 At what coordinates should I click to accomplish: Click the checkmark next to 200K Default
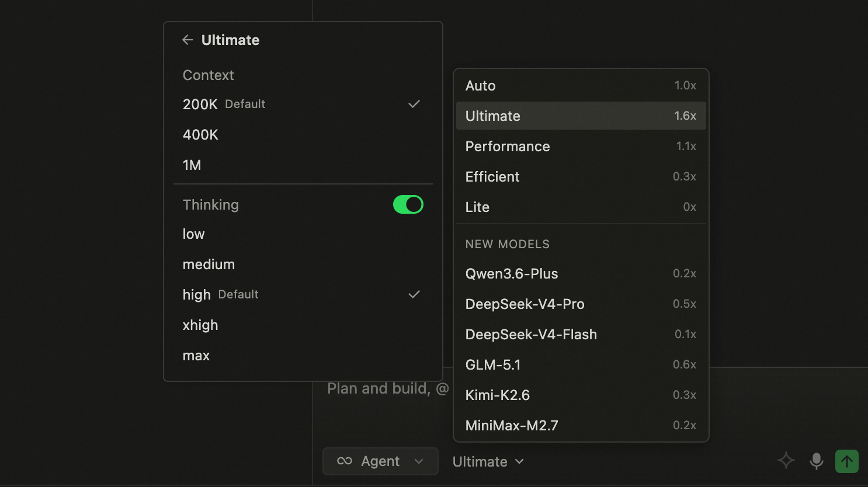pyautogui.click(x=414, y=104)
